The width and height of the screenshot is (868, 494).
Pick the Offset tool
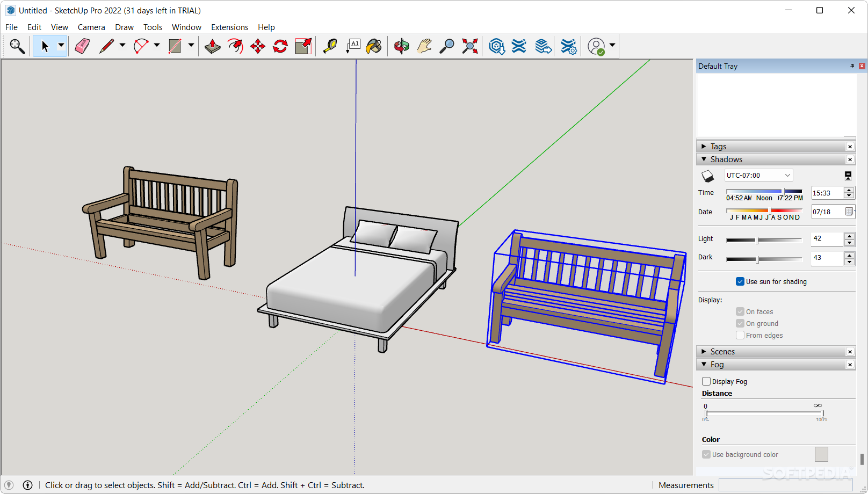[x=235, y=47]
